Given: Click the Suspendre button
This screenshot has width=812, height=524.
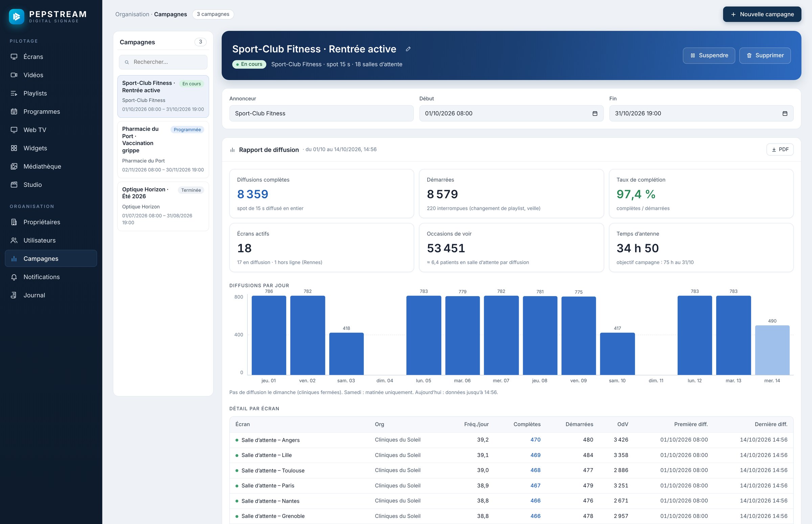Looking at the screenshot, I should (708, 56).
